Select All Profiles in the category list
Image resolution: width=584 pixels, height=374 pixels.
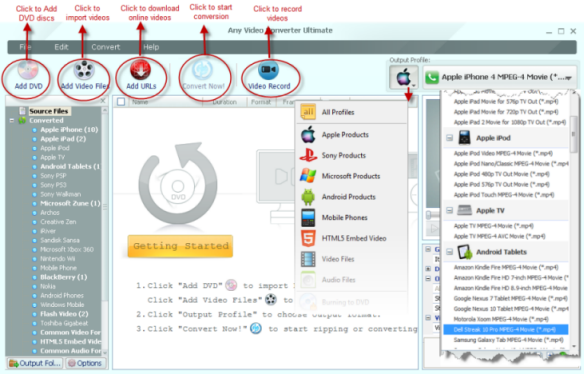click(352, 112)
